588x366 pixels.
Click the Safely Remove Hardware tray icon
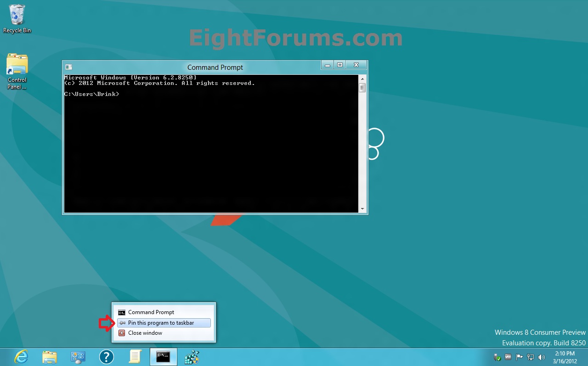click(497, 357)
